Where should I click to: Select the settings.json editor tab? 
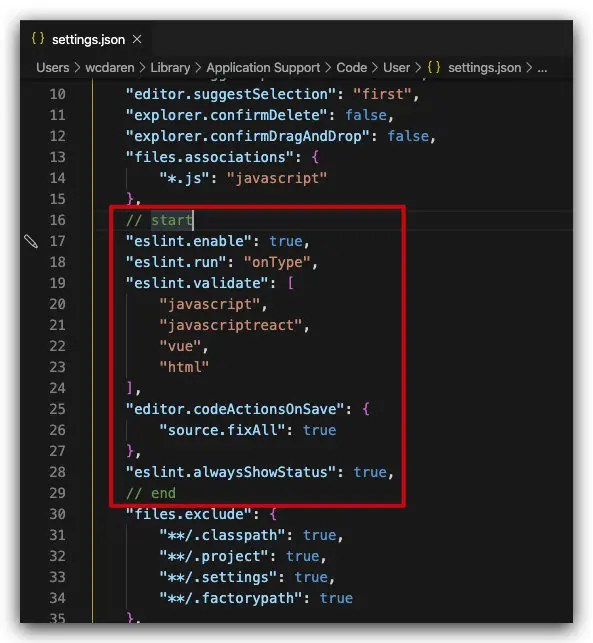[x=86, y=39]
